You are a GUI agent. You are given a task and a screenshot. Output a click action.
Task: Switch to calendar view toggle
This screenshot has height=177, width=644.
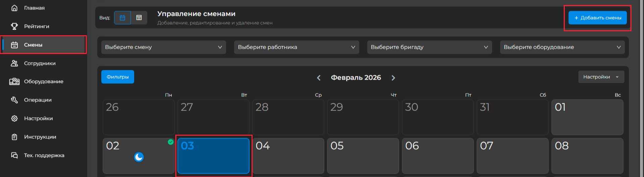tap(122, 18)
